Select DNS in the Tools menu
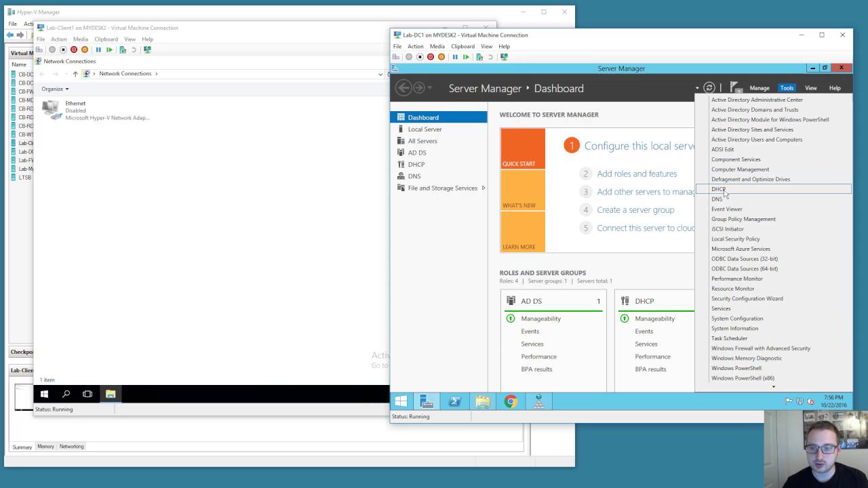 pyautogui.click(x=773, y=199)
